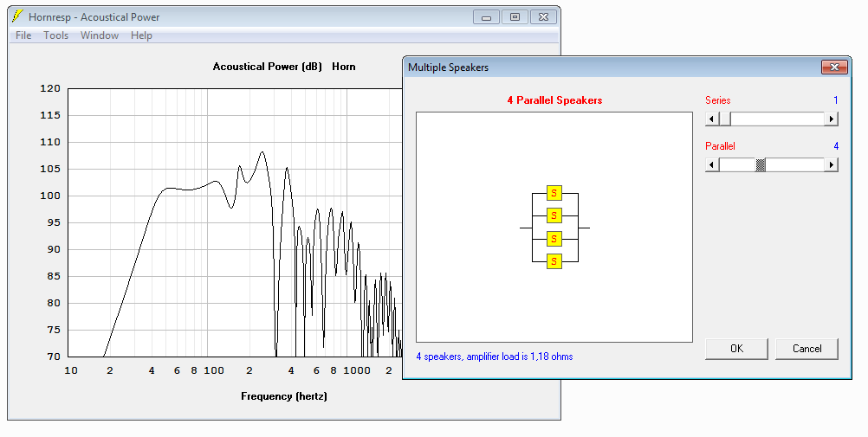
Task: Click the top speaker S symbol
Action: point(554,193)
